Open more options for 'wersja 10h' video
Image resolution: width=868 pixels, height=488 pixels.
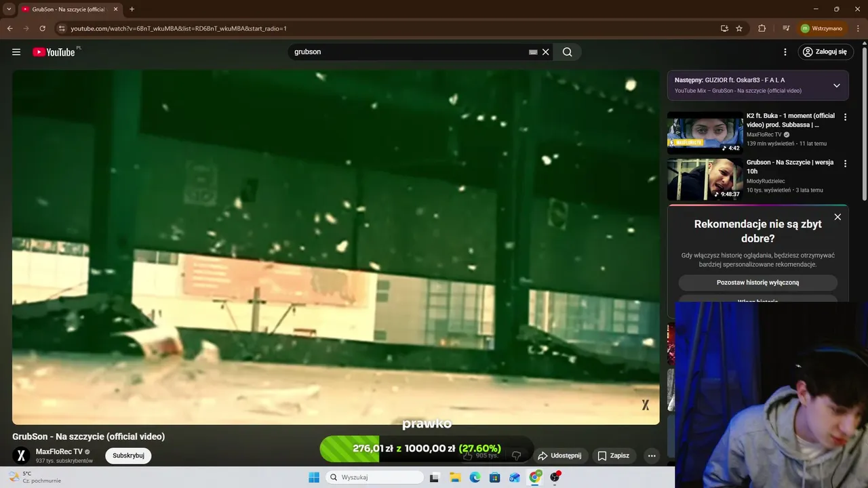tap(845, 163)
